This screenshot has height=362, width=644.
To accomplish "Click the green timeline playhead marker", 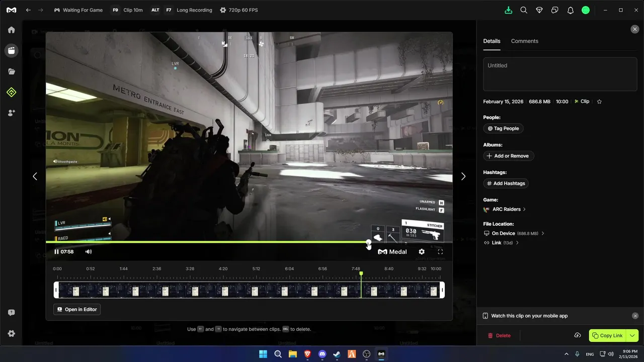I will click(x=361, y=274).
